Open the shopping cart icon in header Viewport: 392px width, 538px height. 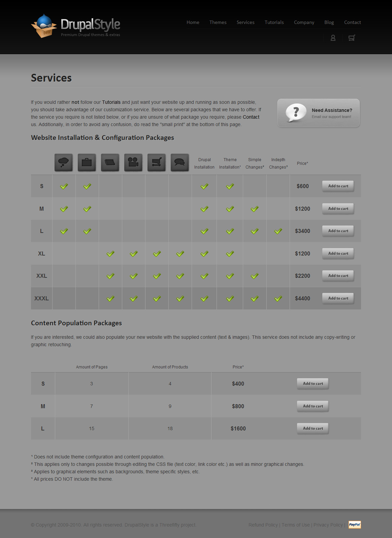coord(352,38)
